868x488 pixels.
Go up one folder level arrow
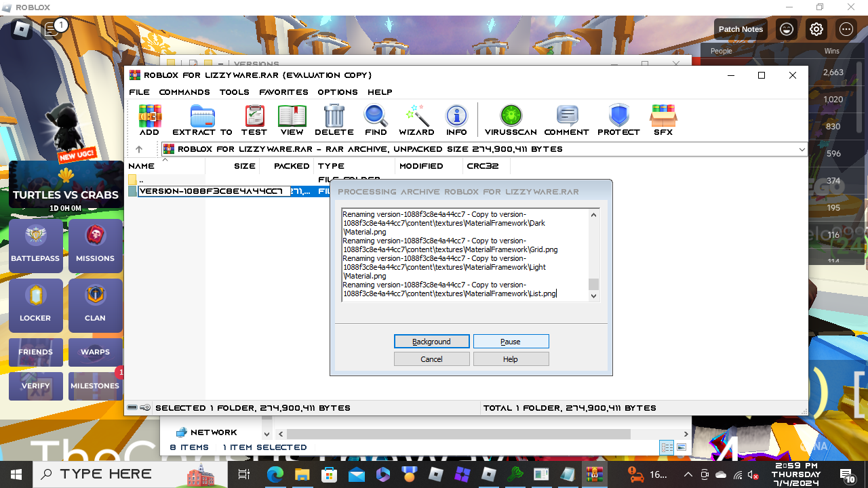coord(139,149)
